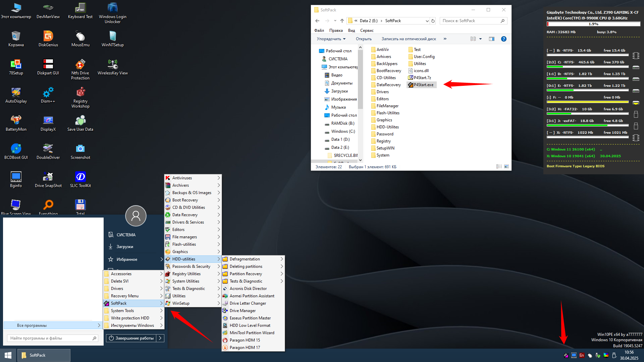644x362 pixels.
Task: Click the En language tray indicator
Action: (x=582, y=355)
